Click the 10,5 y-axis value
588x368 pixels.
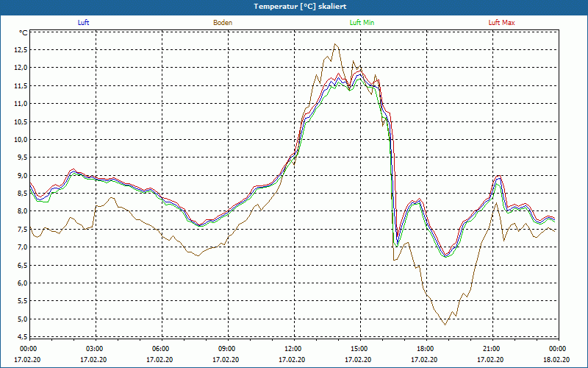click(x=20, y=121)
